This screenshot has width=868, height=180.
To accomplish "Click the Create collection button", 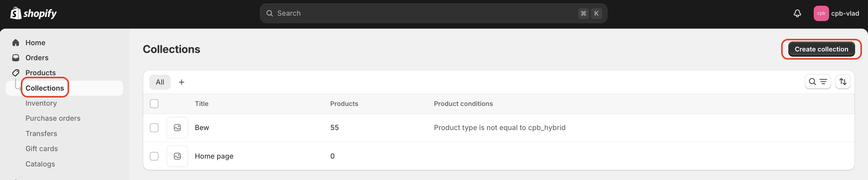I will point(821,49).
